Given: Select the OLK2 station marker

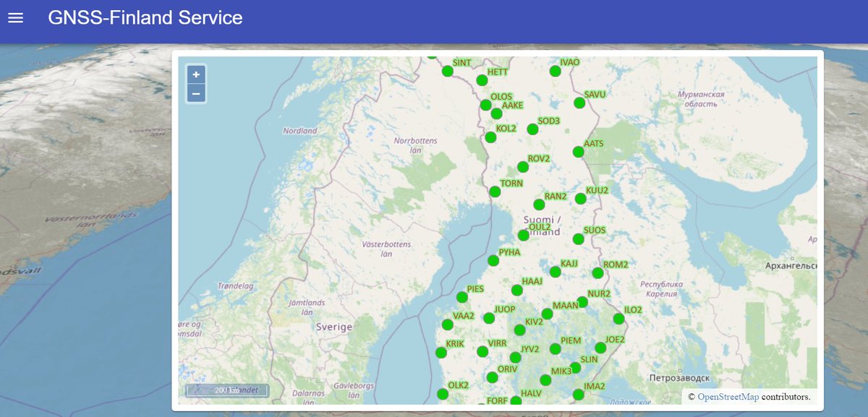Looking at the screenshot, I should [443, 394].
